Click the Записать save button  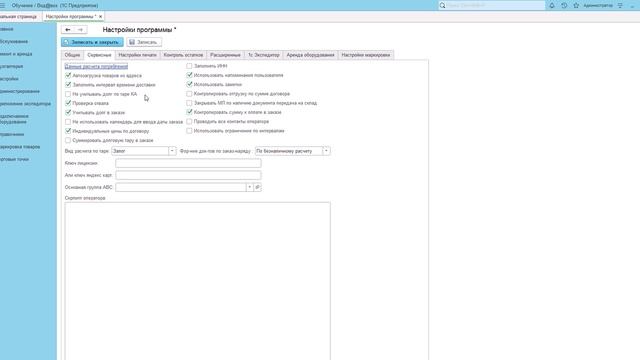[144, 42]
